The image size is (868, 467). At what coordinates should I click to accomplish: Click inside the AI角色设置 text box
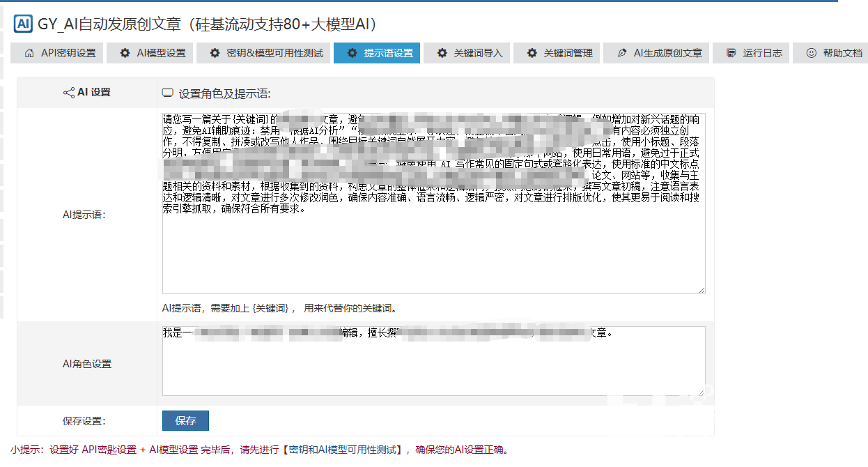click(x=432, y=369)
